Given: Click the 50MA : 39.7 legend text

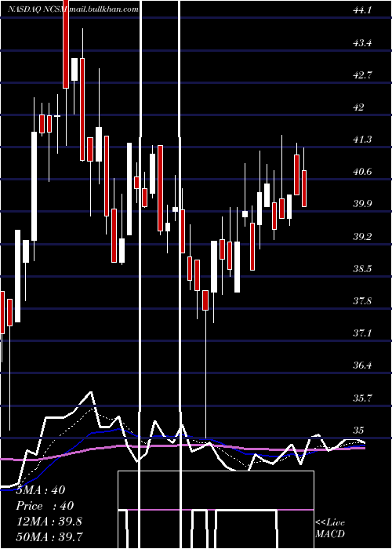Looking at the screenshot, I should point(49,536).
